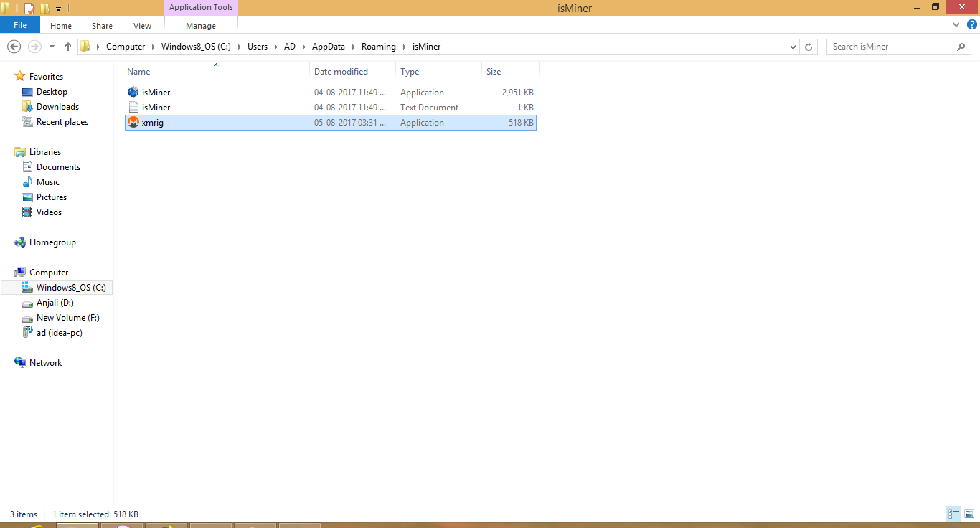Click the 3 items status text
The image size is (980, 528).
[x=24, y=514]
